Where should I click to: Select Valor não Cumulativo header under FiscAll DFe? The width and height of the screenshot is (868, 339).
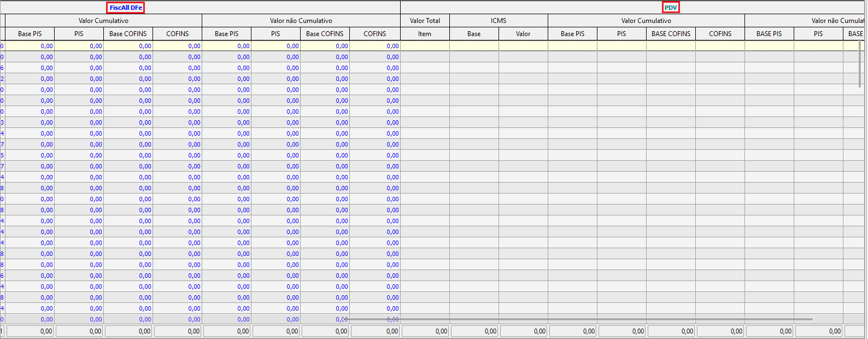click(301, 21)
